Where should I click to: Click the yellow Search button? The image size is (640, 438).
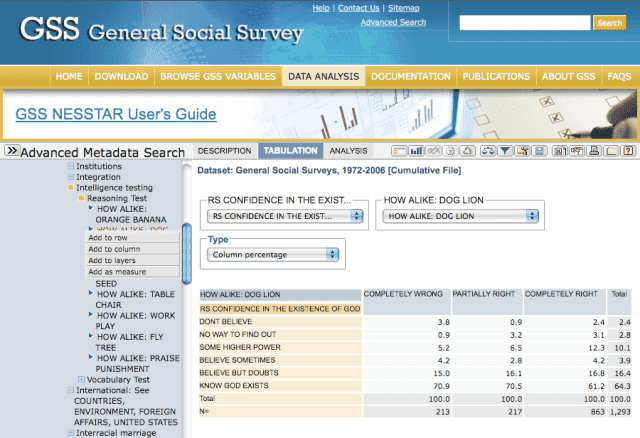pos(609,23)
